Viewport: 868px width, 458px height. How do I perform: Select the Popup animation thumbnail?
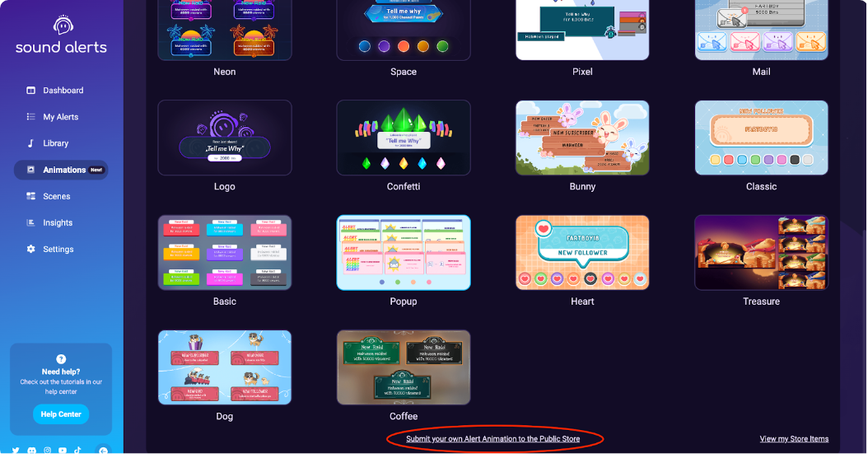tap(404, 253)
